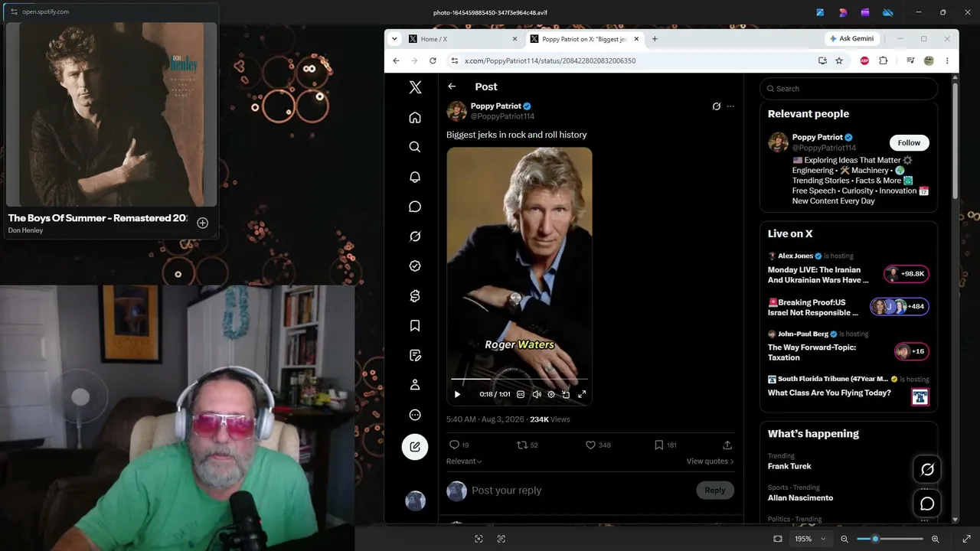Screen dimensions: 980x551
Task: Switch to the Home / X tab
Action: pos(463,39)
